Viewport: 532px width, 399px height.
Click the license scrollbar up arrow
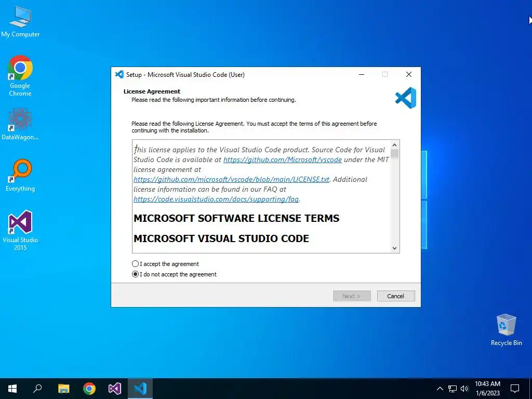pyautogui.click(x=394, y=145)
